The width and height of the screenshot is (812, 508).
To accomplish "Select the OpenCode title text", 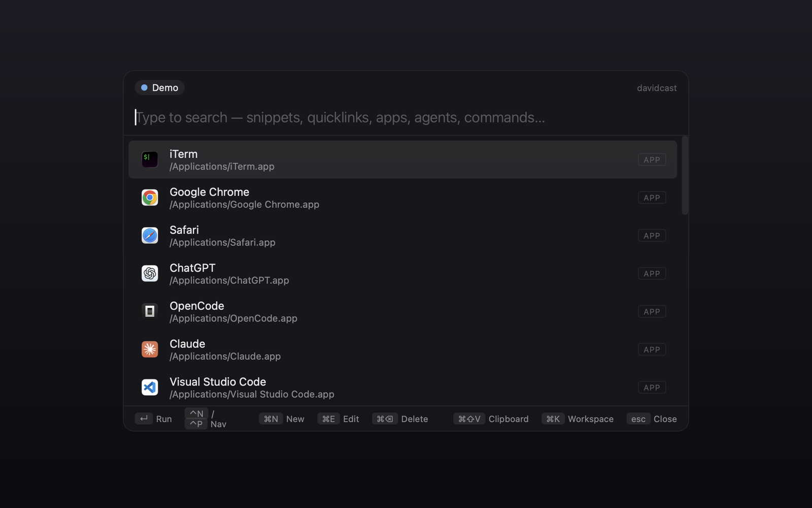I will click(197, 306).
